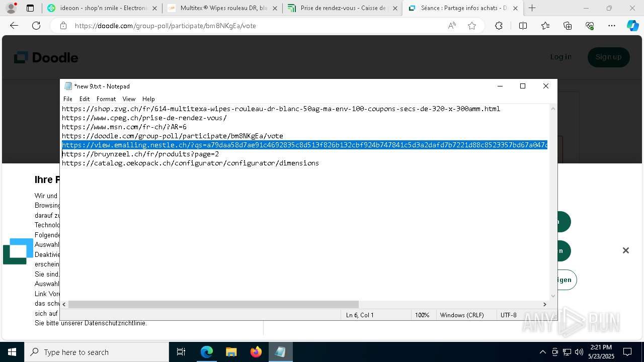This screenshot has width=644, height=362.
Task: Open Notepad File menu
Action: click(68, 99)
